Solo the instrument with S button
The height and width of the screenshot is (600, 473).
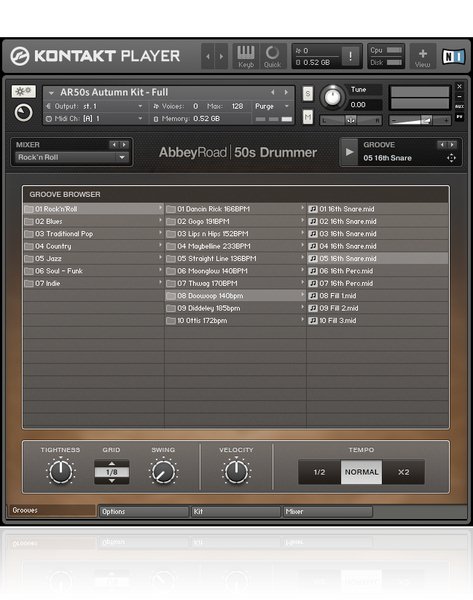[308, 94]
